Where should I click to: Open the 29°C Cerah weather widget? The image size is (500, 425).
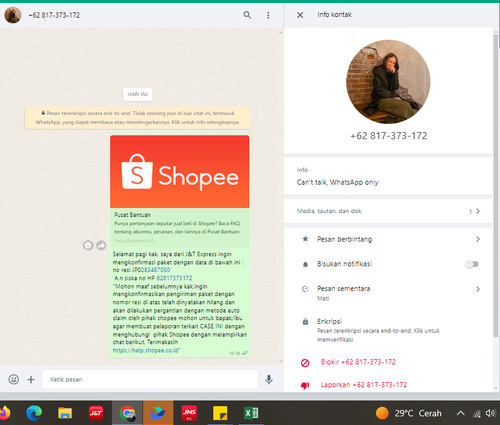click(x=409, y=413)
